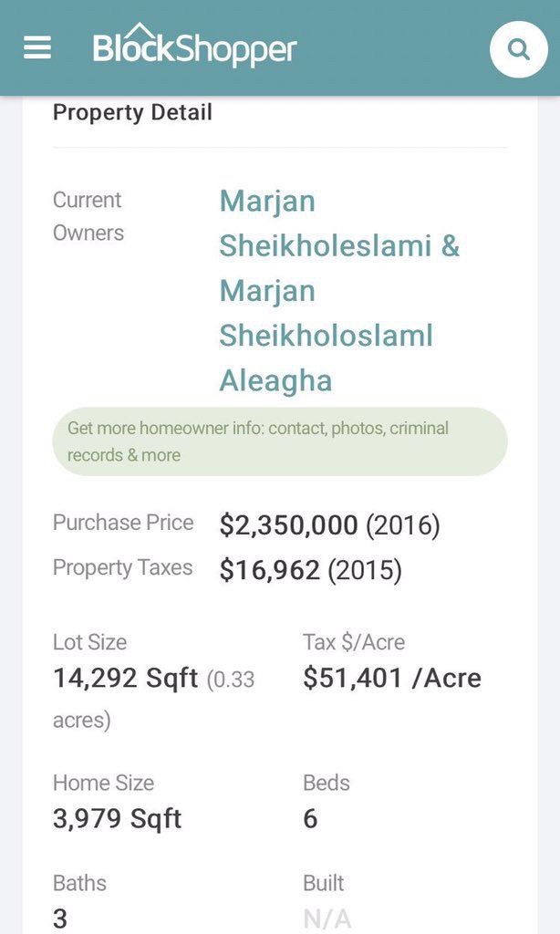Click the Property Taxes label
The image size is (560, 934).
point(122,567)
